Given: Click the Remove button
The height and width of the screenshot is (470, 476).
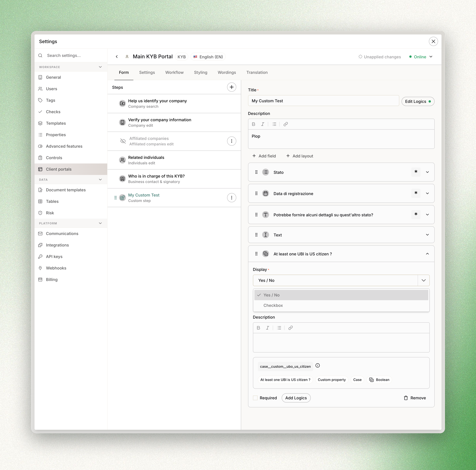Looking at the screenshot, I should 415,398.
